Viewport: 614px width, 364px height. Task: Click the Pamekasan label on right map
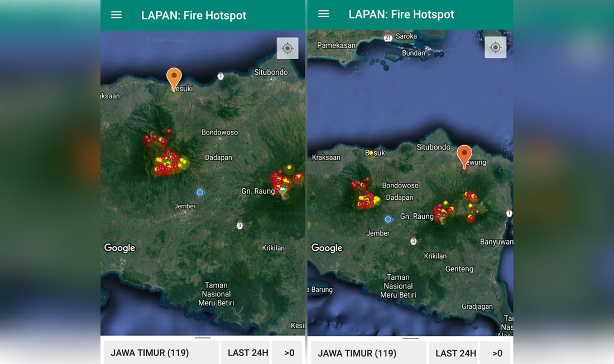pos(337,45)
